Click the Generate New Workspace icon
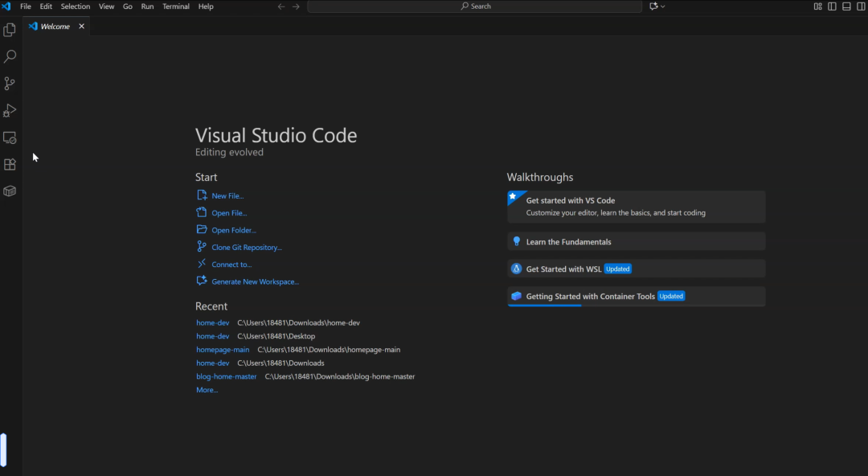868x476 pixels. click(202, 281)
